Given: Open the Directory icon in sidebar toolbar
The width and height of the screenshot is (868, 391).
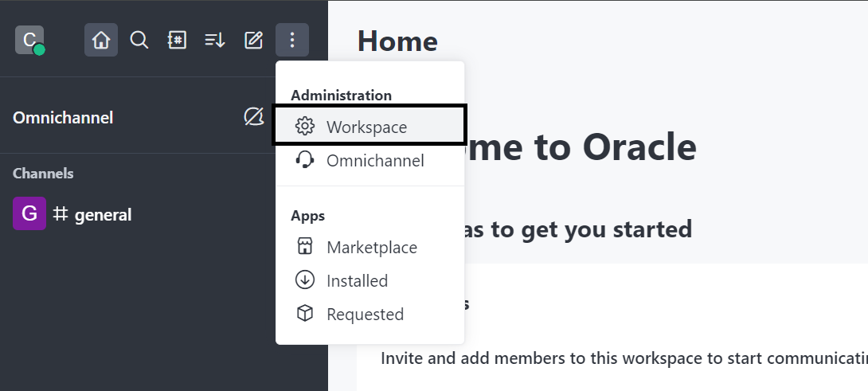Looking at the screenshot, I should (177, 40).
